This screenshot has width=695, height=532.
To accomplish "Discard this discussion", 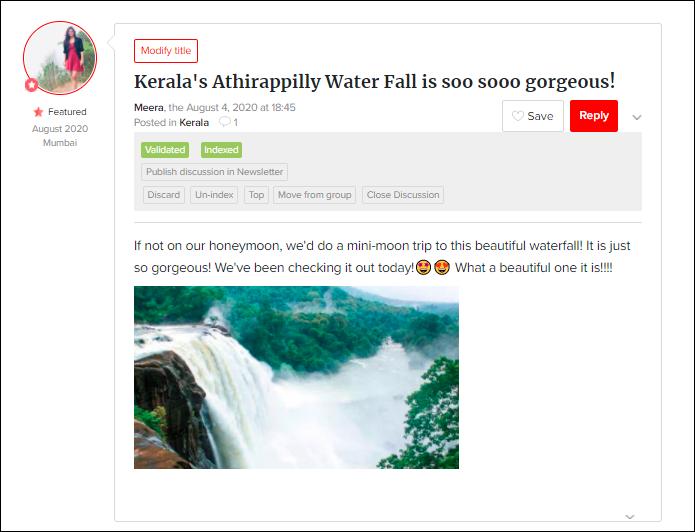I will tap(164, 195).
